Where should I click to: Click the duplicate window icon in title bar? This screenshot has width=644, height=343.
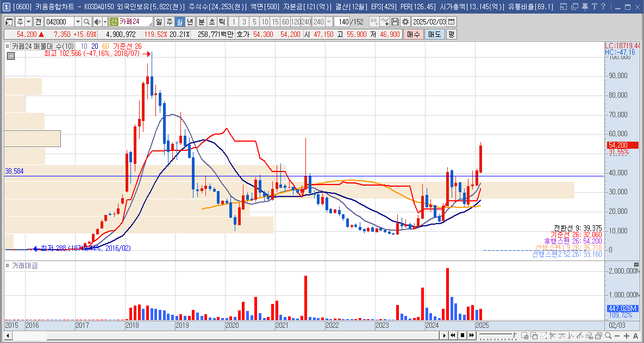pos(574,7)
